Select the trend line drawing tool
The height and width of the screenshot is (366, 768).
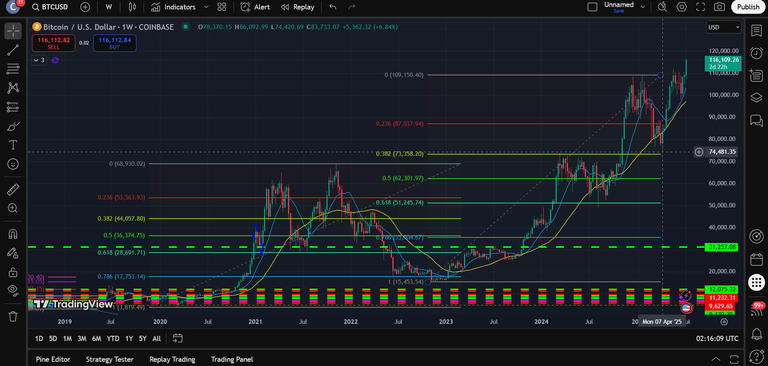pyautogui.click(x=13, y=49)
